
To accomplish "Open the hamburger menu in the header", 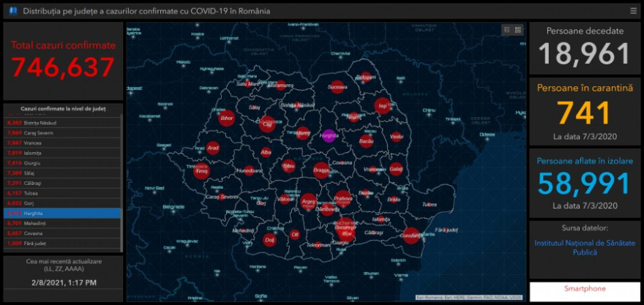I will point(633,11).
